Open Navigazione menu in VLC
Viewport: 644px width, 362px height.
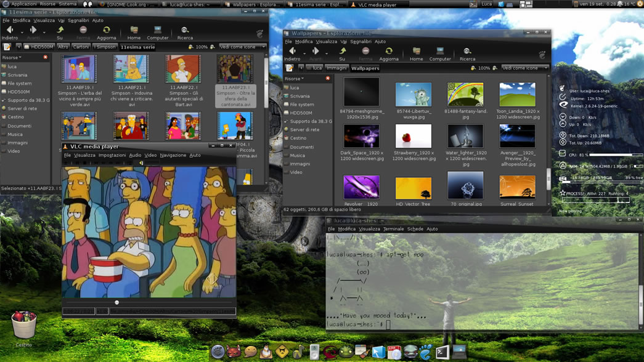coord(173,155)
